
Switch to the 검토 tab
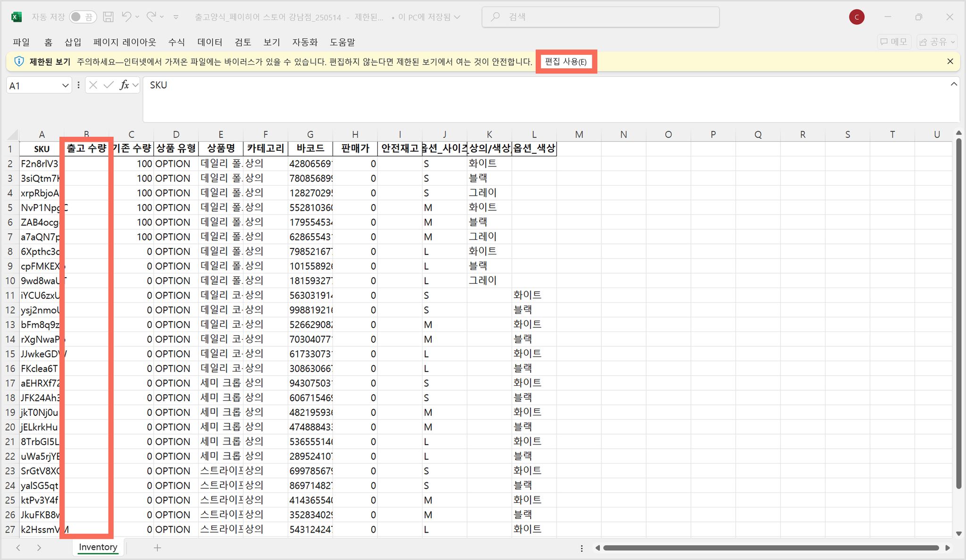(x=243, y=42)
